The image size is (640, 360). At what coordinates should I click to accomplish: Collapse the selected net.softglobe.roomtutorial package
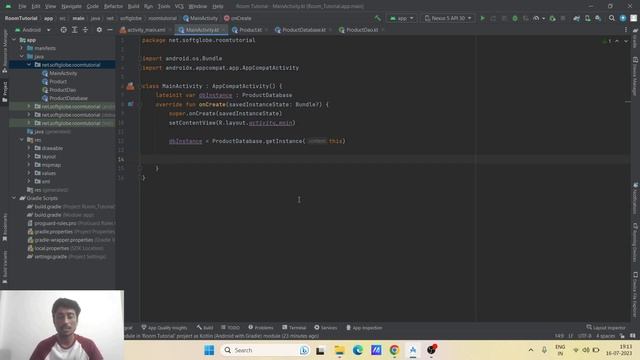click(x=29, y=65)
